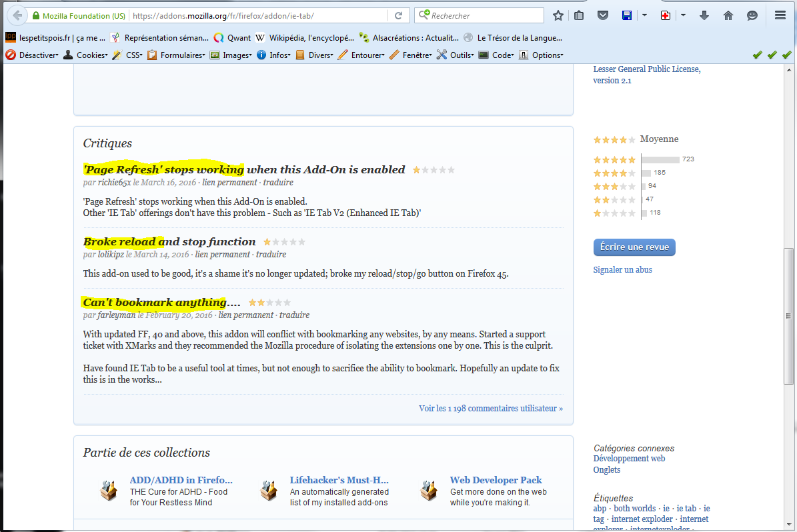Open the Désactiver dropdown menu
Screen dimensions: 797x532
click(33, 55)
